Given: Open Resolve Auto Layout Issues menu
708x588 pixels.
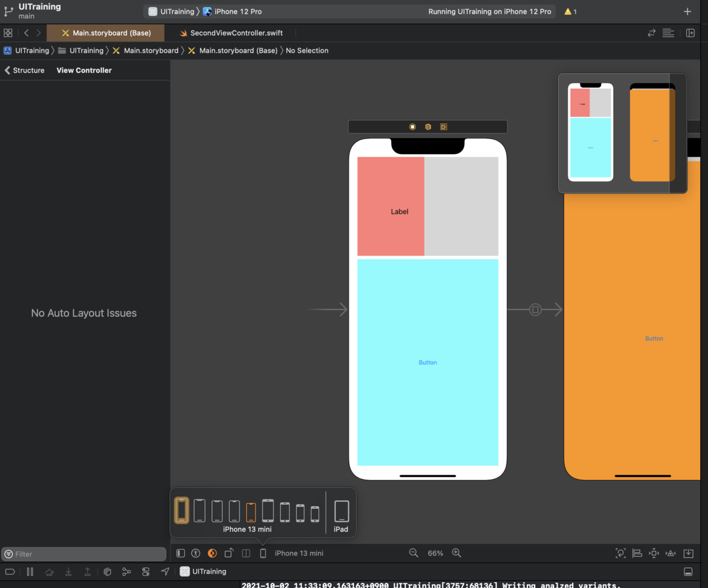Looking at the screenshot, I should coord(671,553).
